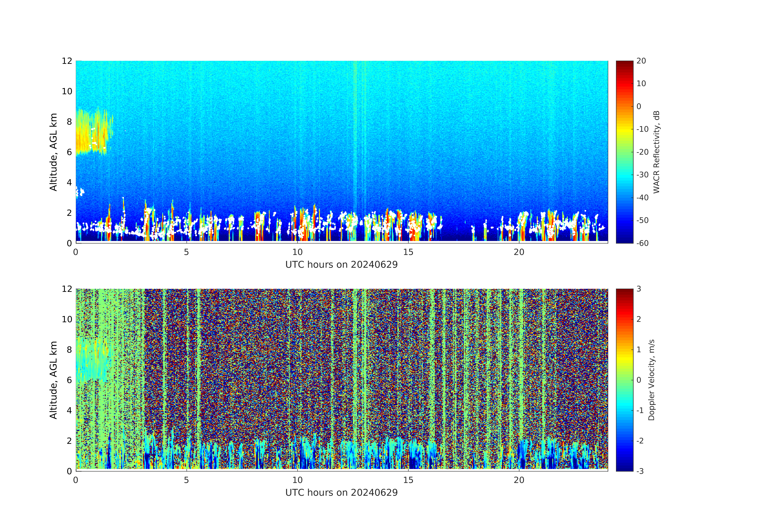Viewport: 775px width, 532px height.
Task: Click the bottom plot x-axis label text
Action: click(341, 493)
